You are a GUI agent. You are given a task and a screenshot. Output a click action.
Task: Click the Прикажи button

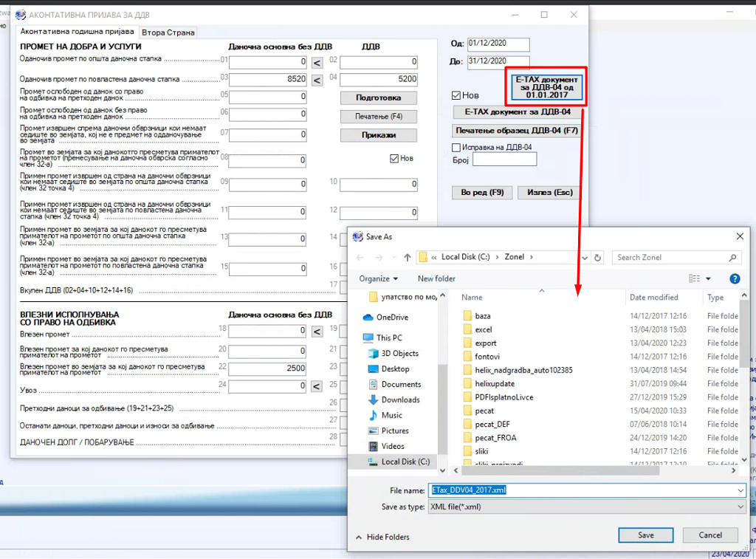click(x=379, y=136)
